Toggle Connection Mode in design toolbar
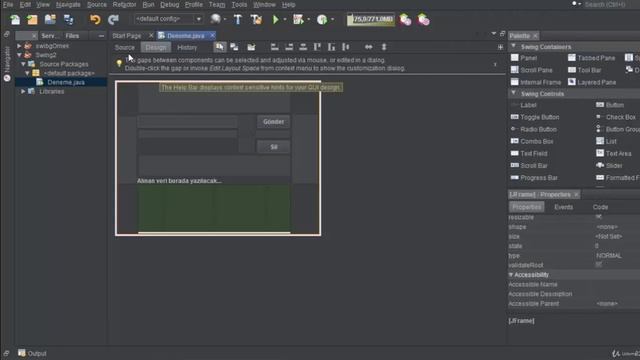This screenshot has width=640, height=360. click(234, 47)
